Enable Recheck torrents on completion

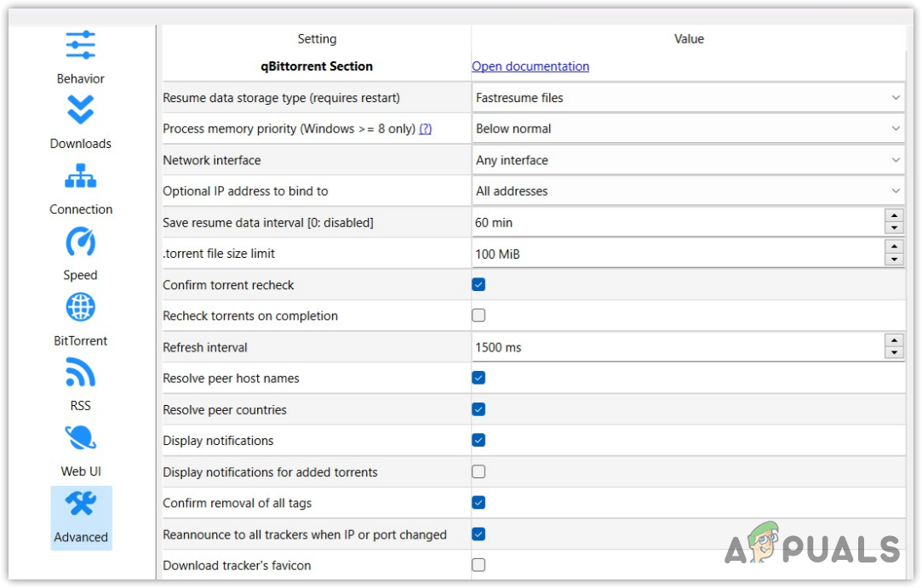point(478,316)
